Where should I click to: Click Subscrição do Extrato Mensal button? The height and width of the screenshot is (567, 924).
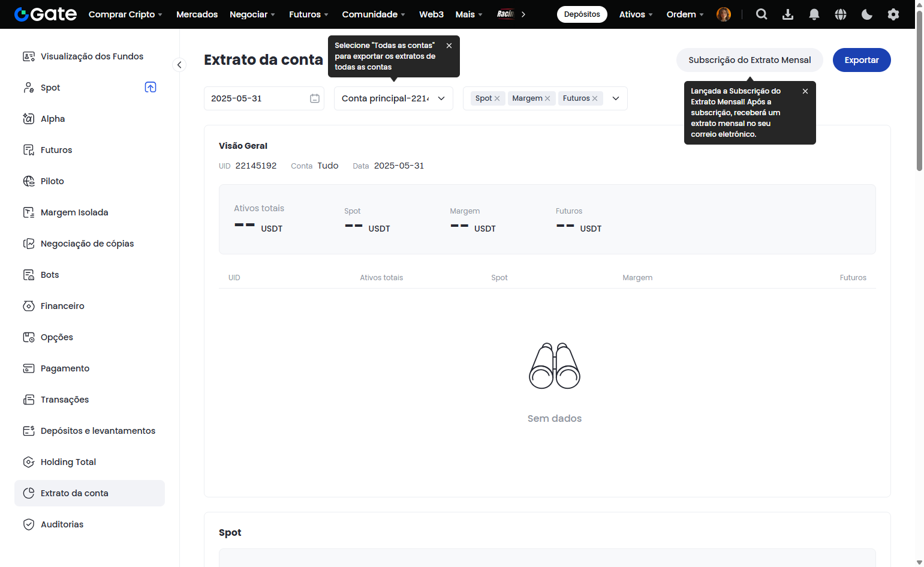pos(750,60)
